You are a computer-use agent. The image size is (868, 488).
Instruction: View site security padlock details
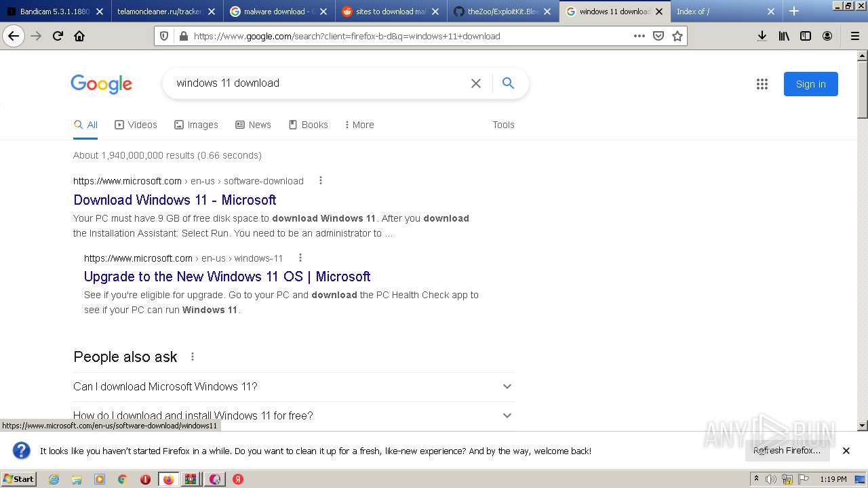tap(182, 36)
